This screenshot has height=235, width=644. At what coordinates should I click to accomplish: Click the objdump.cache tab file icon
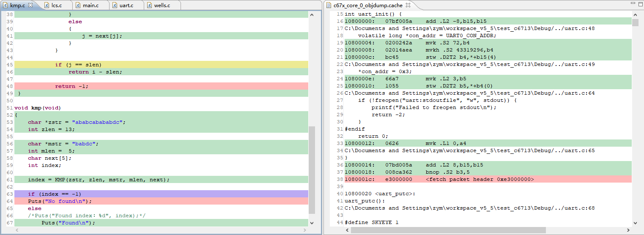(x=328, y=5)
